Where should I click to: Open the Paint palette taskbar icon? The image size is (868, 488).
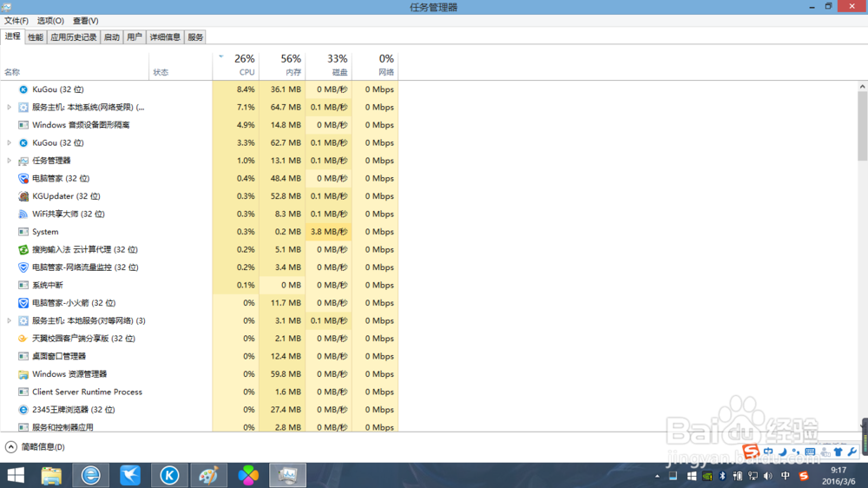pyautogui.click(x=208, y=475)
